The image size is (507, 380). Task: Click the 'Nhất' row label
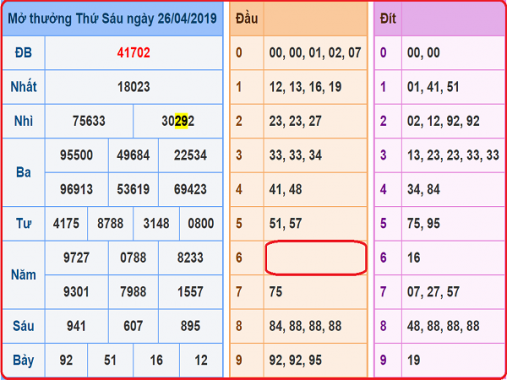(23, 87)
